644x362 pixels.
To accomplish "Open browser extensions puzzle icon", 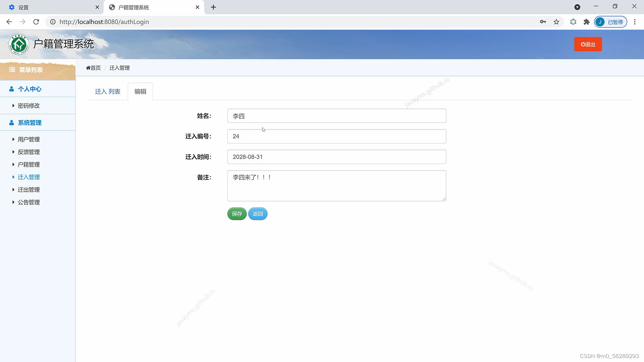I will pyautogui.click(x=586, y=22).
